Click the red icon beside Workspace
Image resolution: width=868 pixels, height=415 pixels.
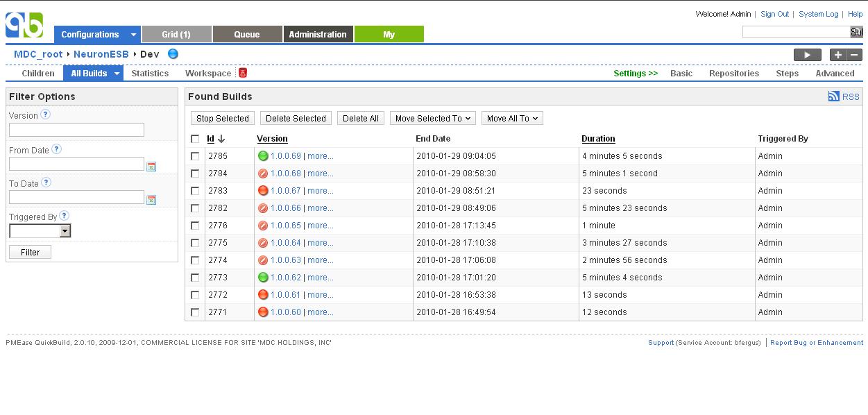click(x=243, y=73)
